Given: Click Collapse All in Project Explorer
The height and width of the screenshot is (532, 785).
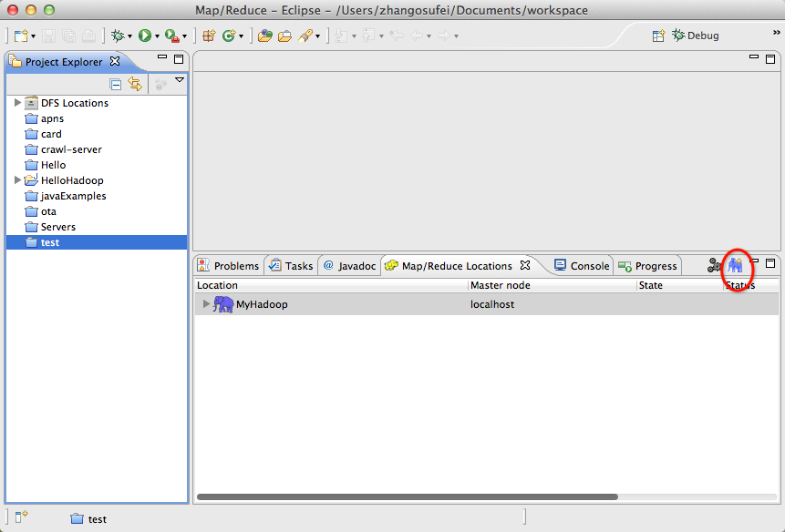Looking at the screenshot, I should click(x=115, y=84).
